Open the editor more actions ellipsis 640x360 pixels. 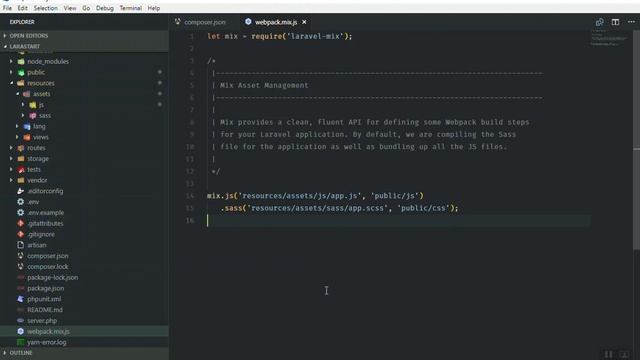pos(631,22)
